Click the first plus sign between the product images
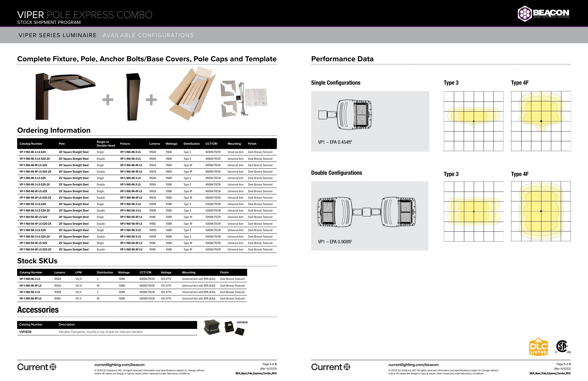588x381 pixels. [x=107, y=100]
